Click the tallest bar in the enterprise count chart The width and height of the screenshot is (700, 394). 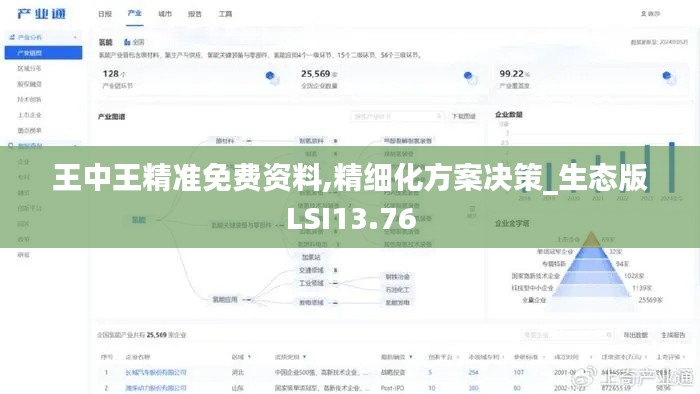671,167
